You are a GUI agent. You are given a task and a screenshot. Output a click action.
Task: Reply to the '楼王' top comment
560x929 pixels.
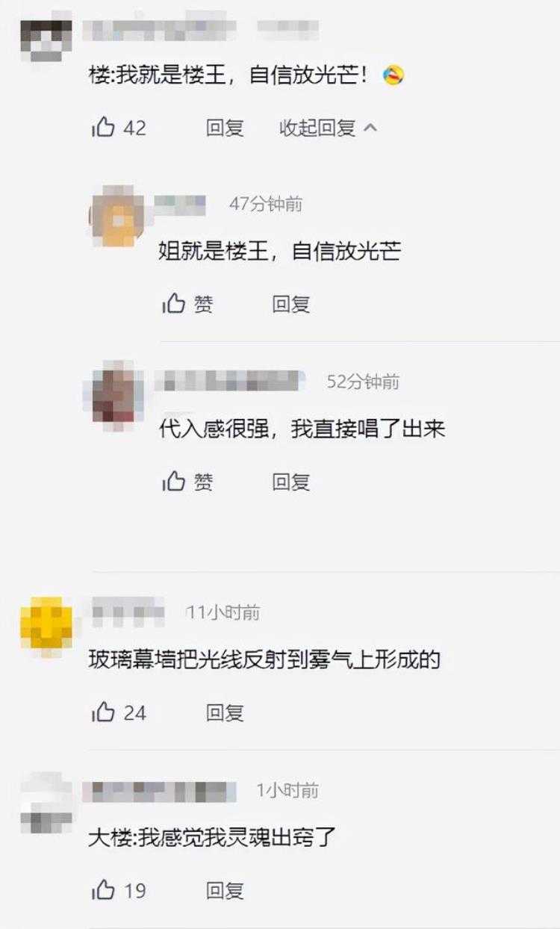(x=225, y=128)
